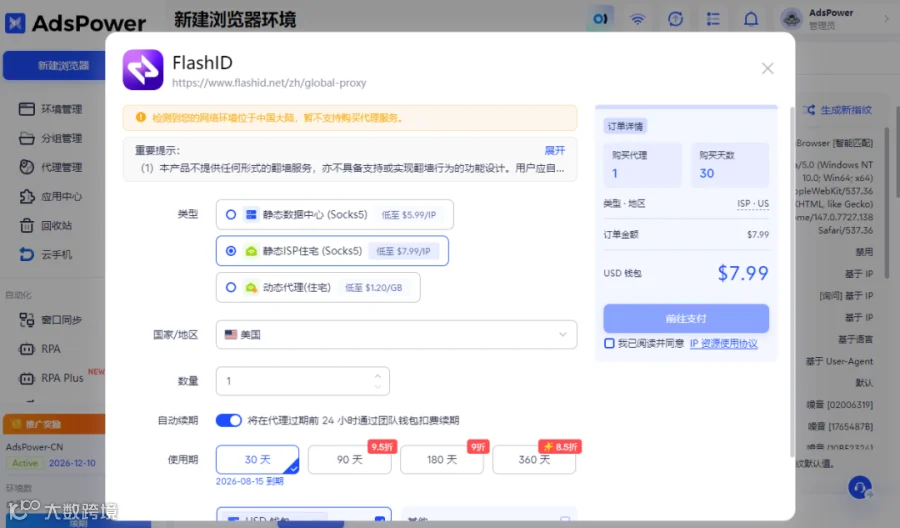Click the ISP · US type value

[x=752, y=204]
